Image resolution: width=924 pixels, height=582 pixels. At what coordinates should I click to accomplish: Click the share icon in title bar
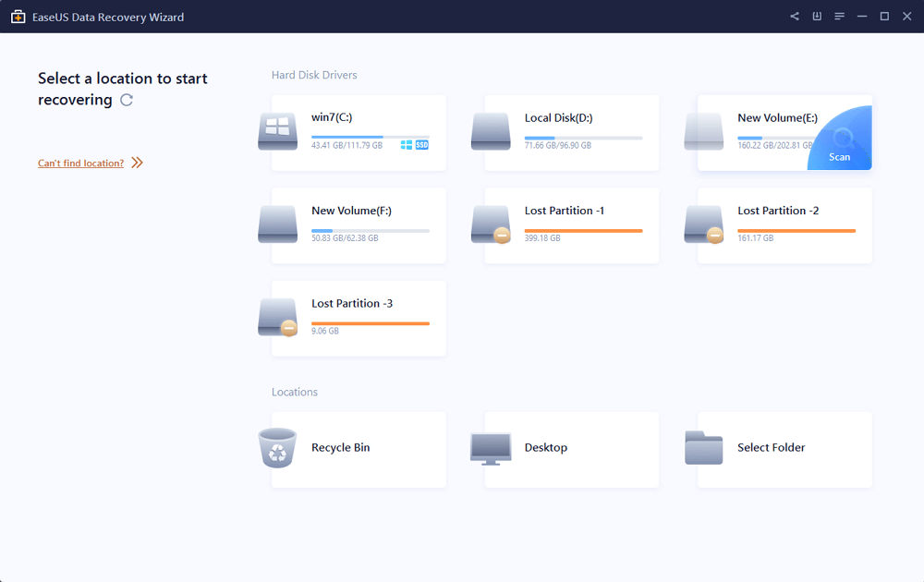coord(795,17)
